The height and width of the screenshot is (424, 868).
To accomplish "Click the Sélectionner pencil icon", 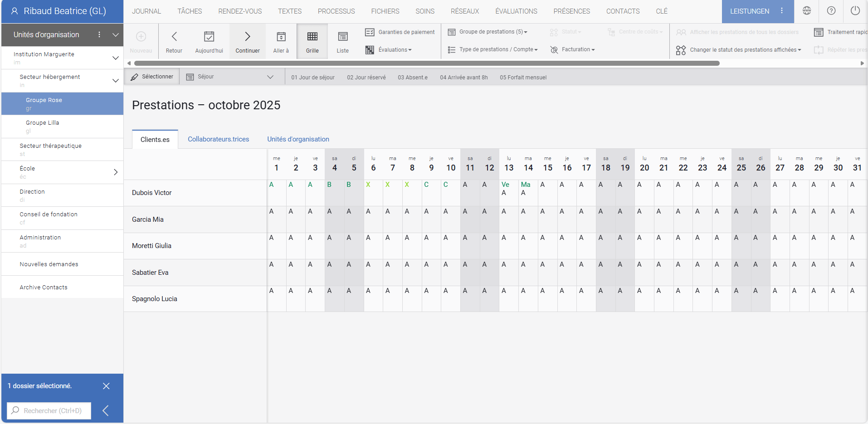I will click(135, 76).
